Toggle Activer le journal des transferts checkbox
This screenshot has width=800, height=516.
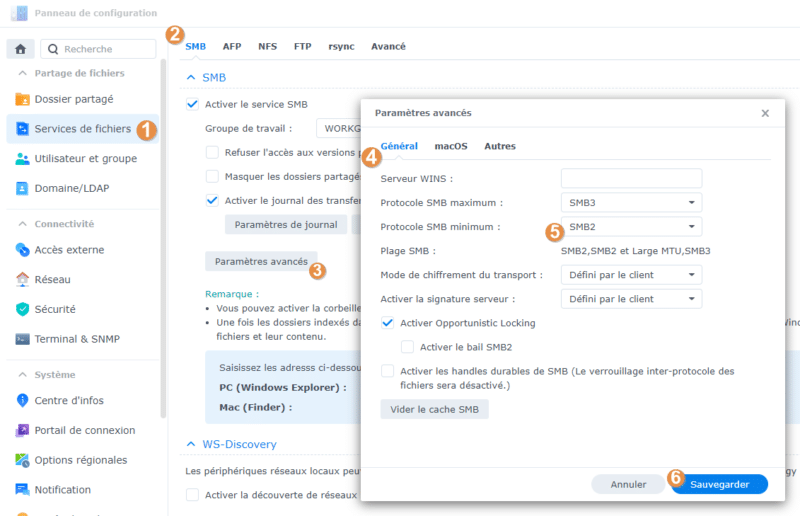pos(212,200)
